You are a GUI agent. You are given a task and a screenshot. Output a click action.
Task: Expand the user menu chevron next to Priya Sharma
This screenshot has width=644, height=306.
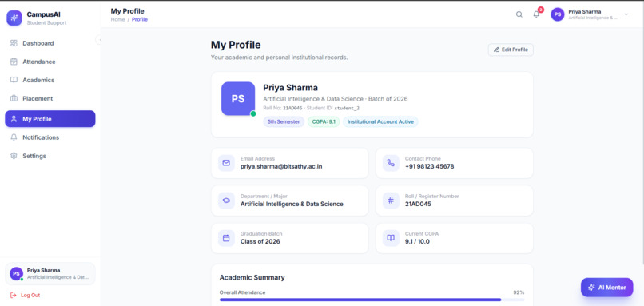coord(626,14)
